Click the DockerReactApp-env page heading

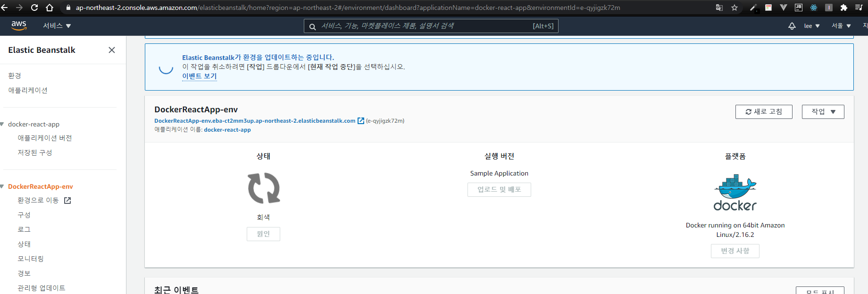click(x=196, y=109)
